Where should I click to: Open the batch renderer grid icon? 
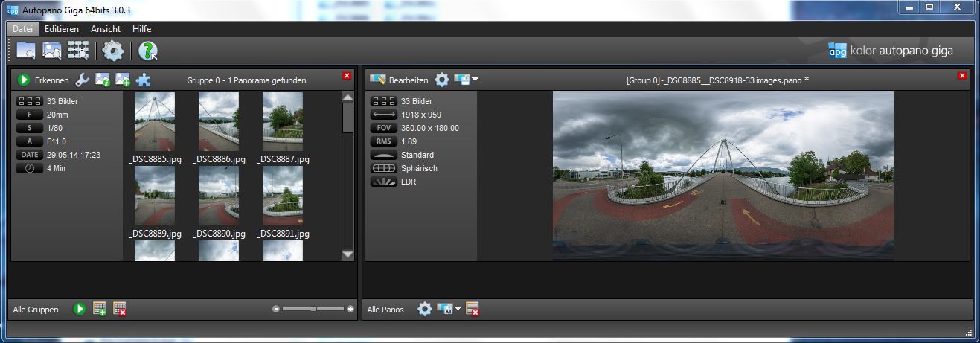coord(78,51)
